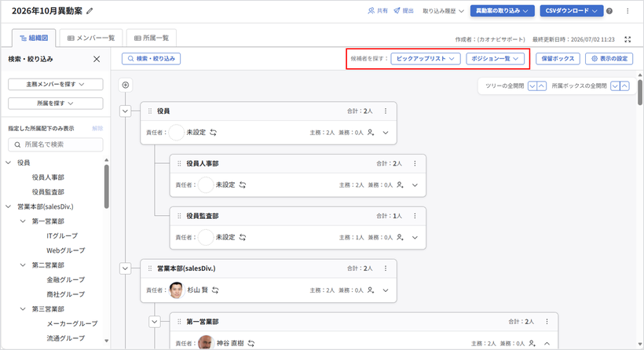The height and width of the screenshot is (350, 644).
Task: Open 取り込み履歴 dropdown
Action: pyautogui.click(x=443, y=11)
